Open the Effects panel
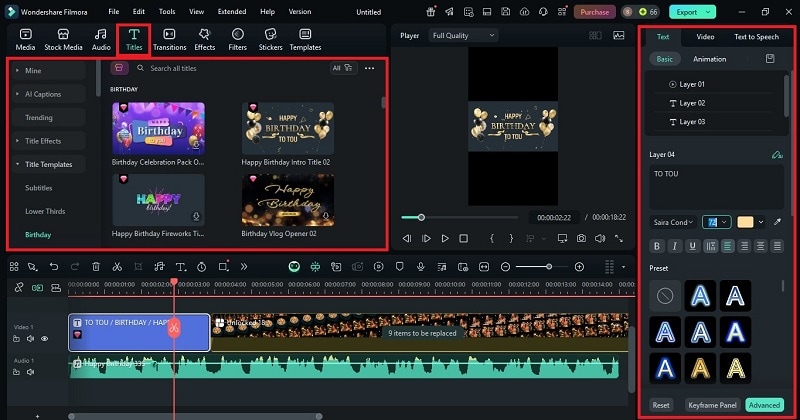Image resolution: width=800 pixels, height=420 pixels. tap(205, 39)
